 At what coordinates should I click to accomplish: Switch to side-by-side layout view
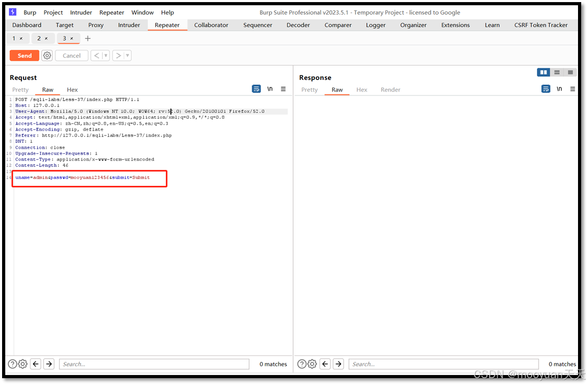pos(543,72)
